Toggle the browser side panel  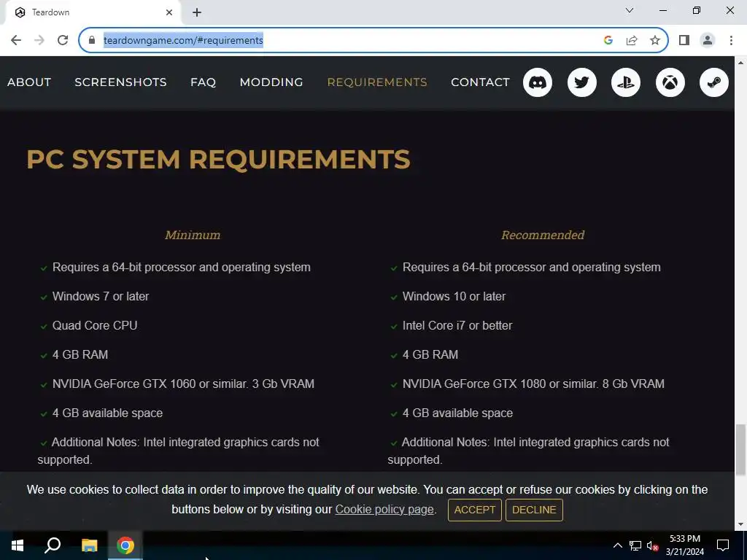coord(684,40)
